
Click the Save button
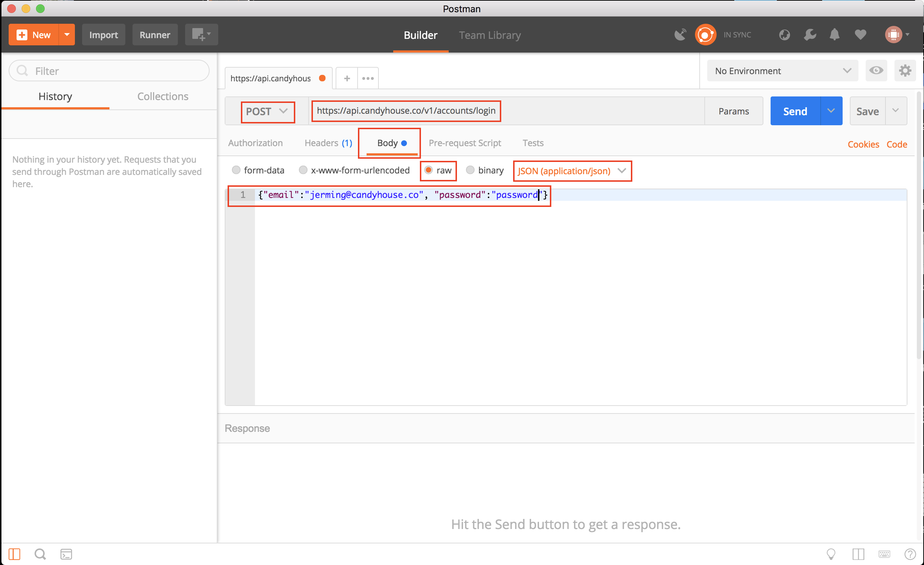coord(867,111)
